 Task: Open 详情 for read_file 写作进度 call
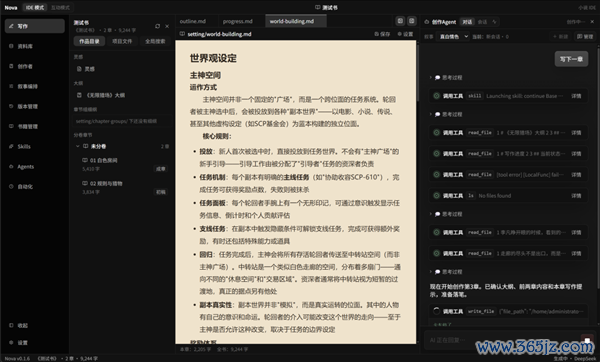[576, 153]
